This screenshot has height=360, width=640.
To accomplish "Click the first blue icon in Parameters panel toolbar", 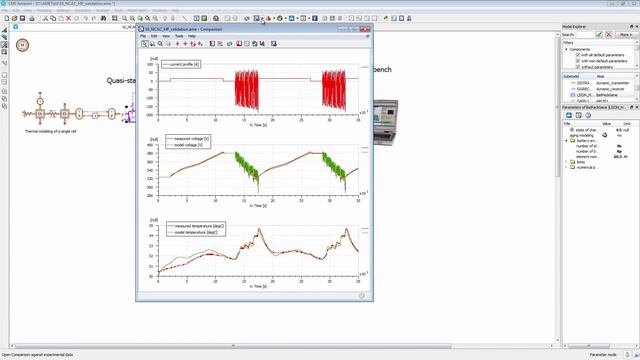I will (x=569, y=116).
